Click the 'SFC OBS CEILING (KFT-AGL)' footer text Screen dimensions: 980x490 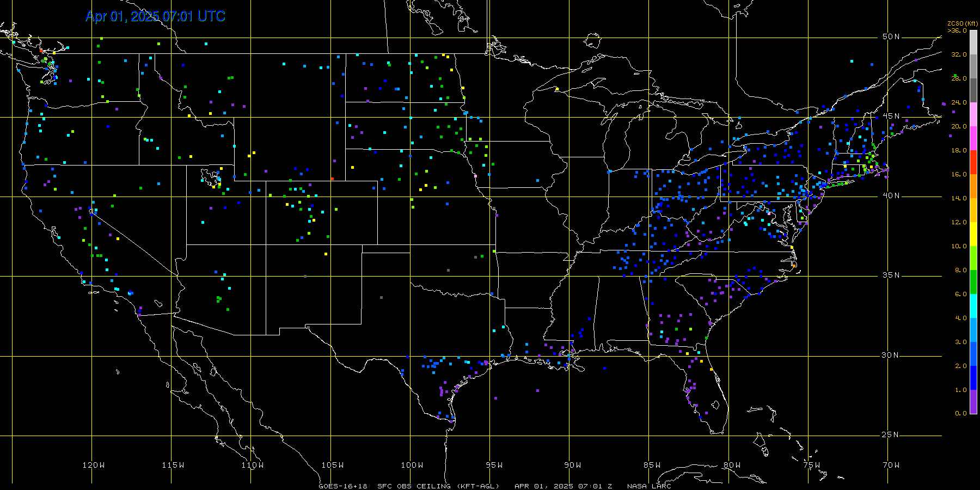(x=438, y=486)
